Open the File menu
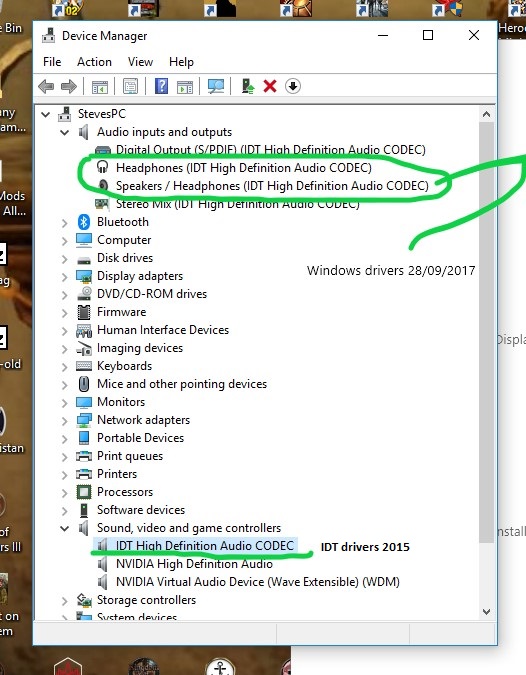This screenshot has height=675, width=526. (52, 62)
